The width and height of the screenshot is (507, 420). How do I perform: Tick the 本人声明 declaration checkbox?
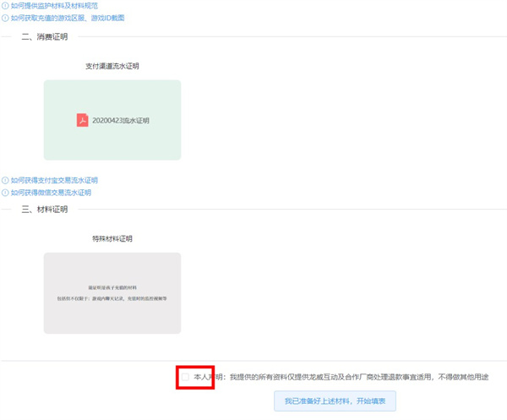pyautogui.click(x=185, y=377)
